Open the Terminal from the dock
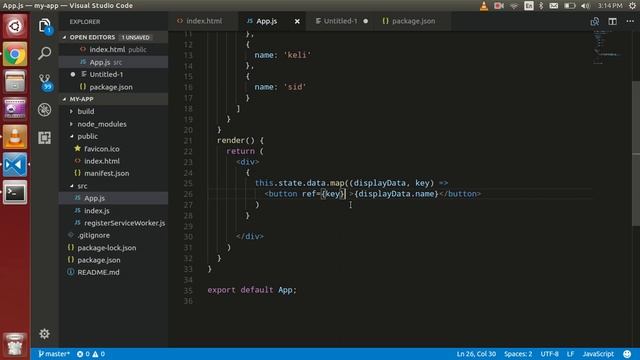Viewport: 640px width, 360px height. pyautogui.click(x=15, y=192)
